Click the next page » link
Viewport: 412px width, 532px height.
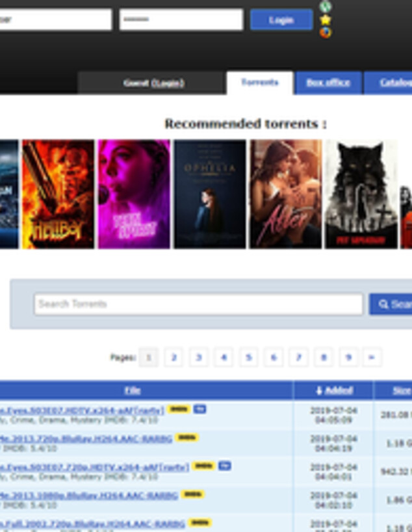[x=372, y=357]
